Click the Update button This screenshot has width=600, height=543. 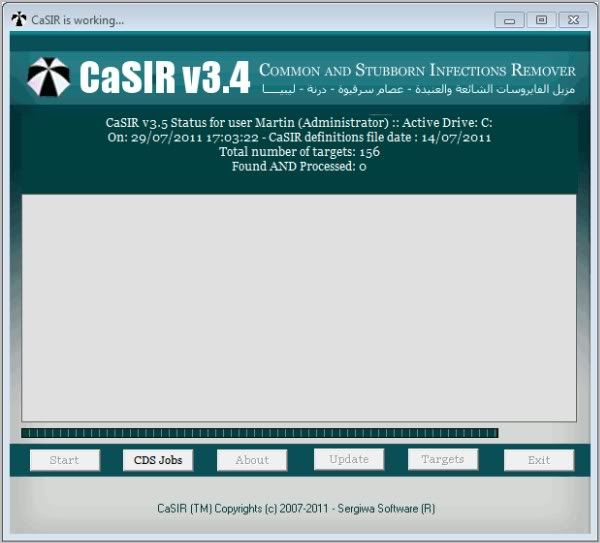pyautogui.click(x=349, y=459)
